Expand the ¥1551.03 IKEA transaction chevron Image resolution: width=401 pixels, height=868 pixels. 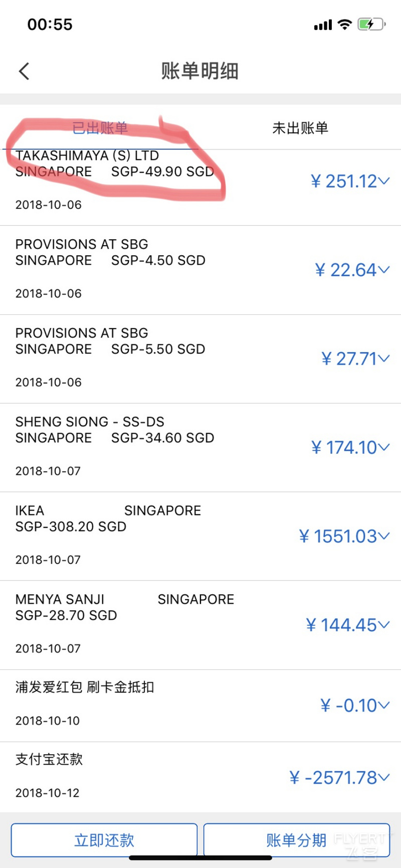pos(384,536)
